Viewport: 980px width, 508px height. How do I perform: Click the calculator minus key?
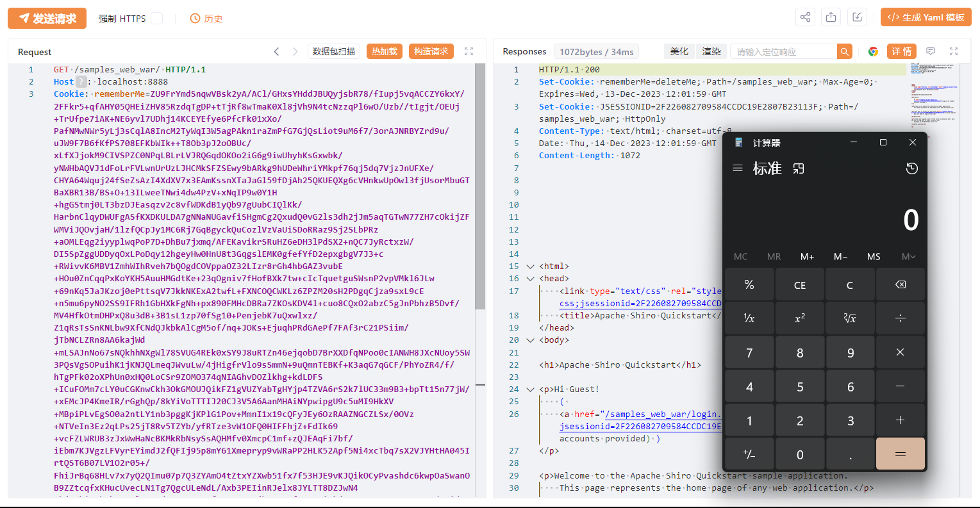pos(901,386)
